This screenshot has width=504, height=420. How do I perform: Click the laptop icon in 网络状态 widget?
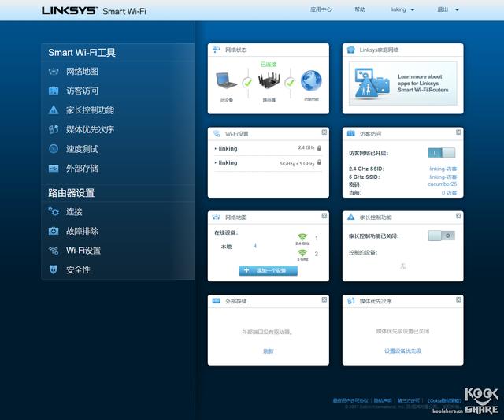[x=226, y=80]
